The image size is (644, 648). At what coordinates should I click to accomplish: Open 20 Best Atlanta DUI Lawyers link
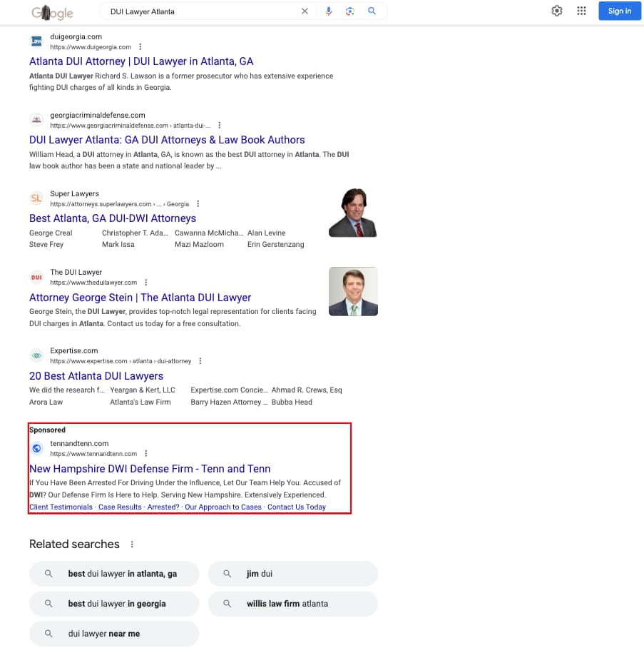[96, 376]
